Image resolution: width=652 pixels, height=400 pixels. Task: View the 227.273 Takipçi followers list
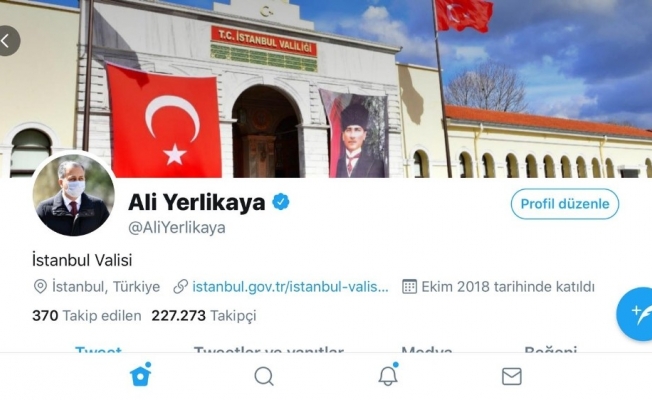coord(204,316)
